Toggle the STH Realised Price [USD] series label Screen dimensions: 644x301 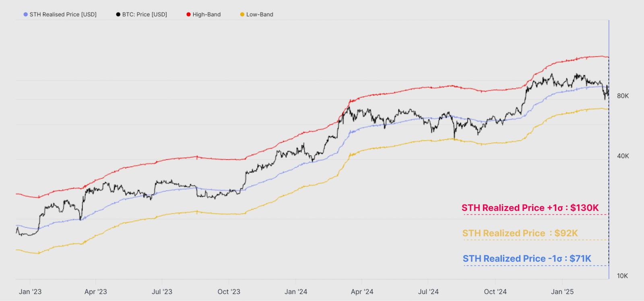(x=63, y=14)
